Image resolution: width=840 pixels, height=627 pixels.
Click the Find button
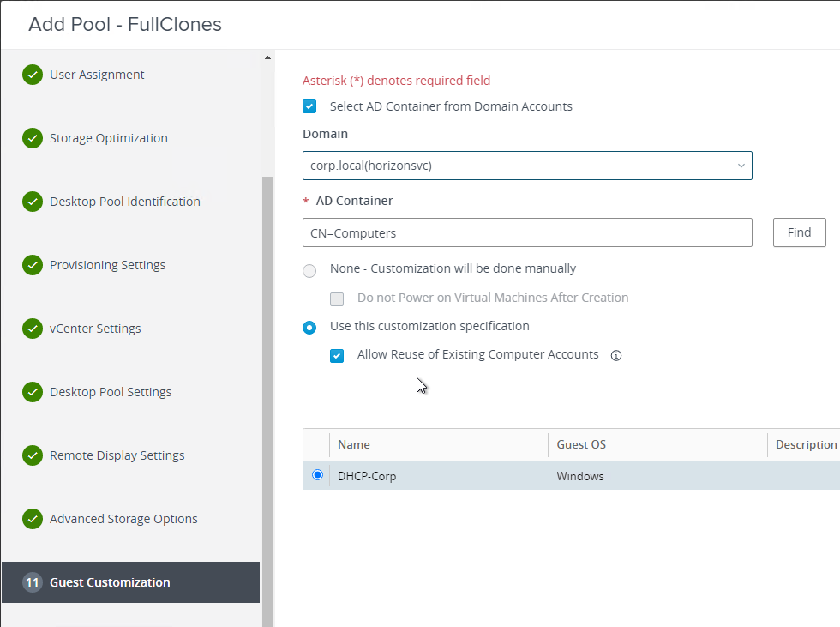(x=799, y=232)
